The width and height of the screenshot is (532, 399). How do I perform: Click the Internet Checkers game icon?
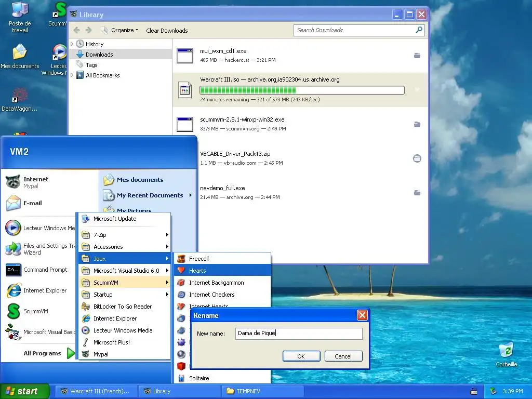(181, 295)
